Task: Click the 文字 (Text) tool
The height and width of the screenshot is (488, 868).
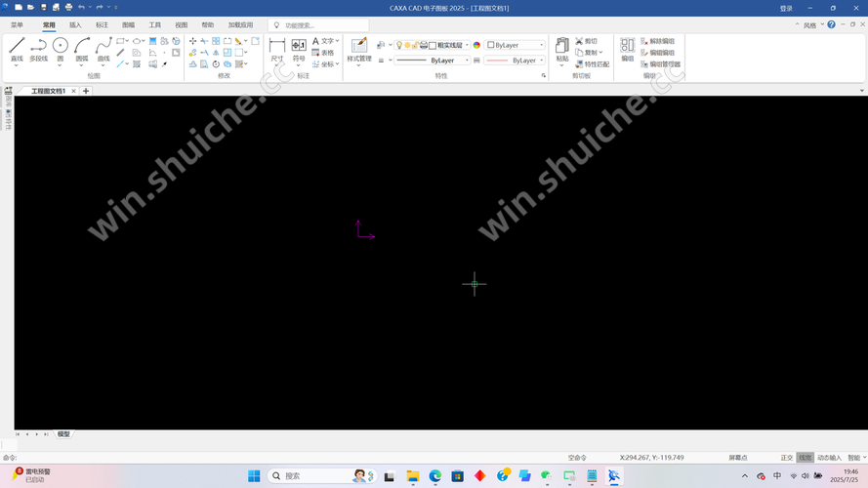Action: click(x=325, y=41)
